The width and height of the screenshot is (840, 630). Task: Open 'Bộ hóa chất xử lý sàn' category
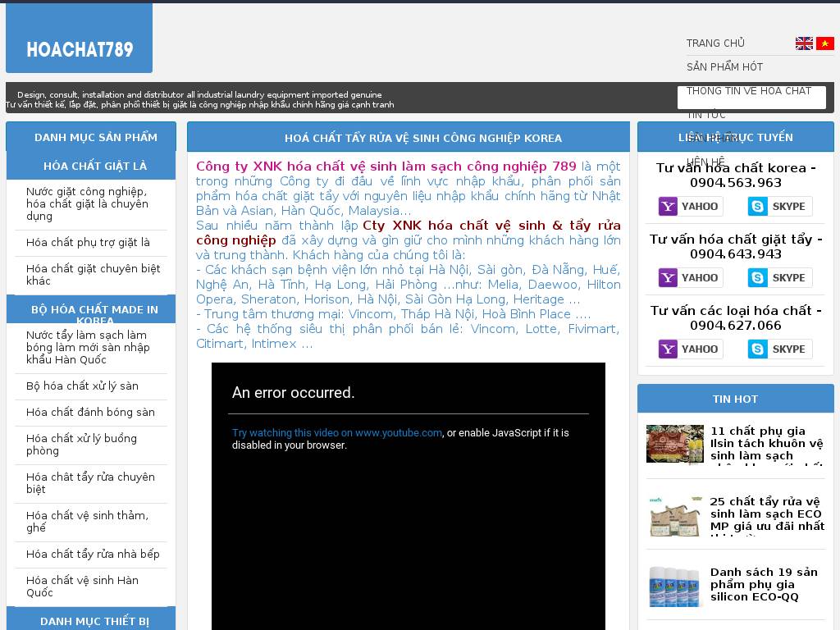[x=82, y=386]
